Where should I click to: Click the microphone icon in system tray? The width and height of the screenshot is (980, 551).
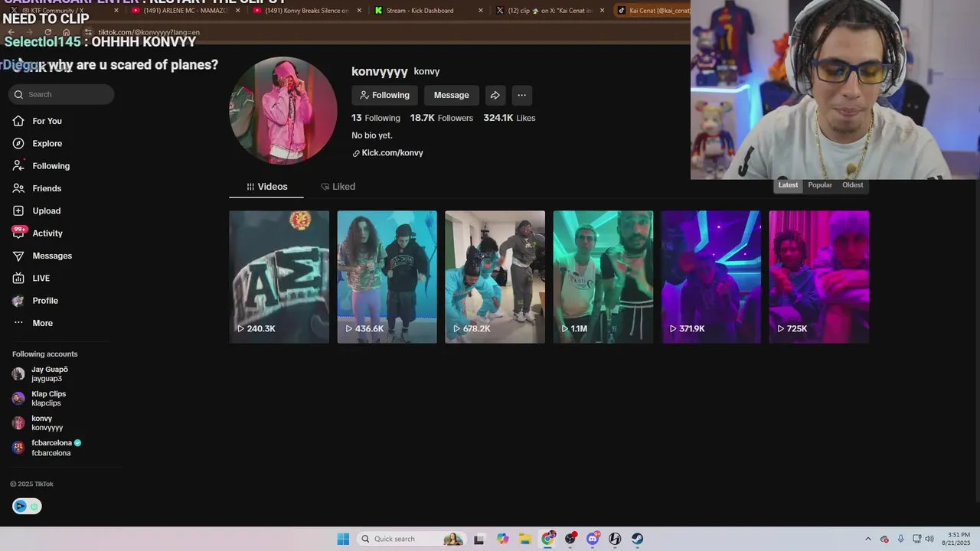pos(900,539)
